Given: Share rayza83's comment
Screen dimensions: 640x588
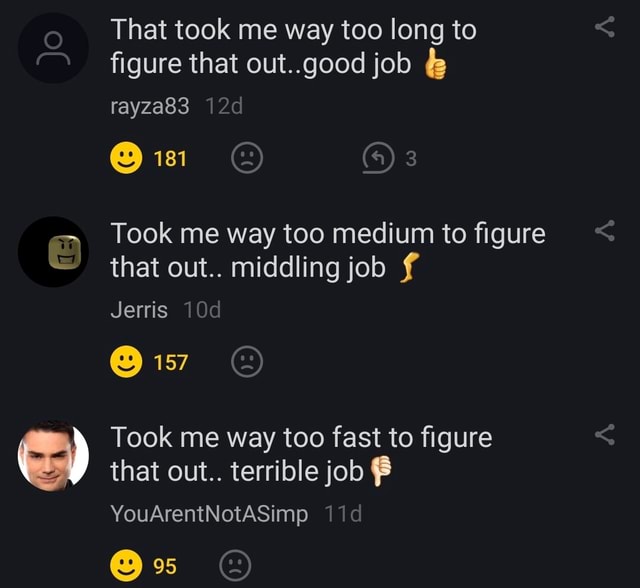Looking at the screenshot, I should [604, 28].
